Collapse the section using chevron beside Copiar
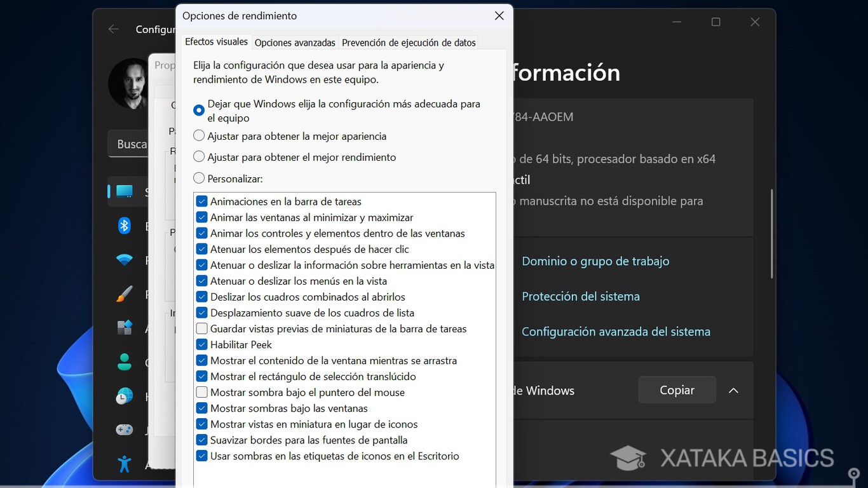 tap(733, 390)
